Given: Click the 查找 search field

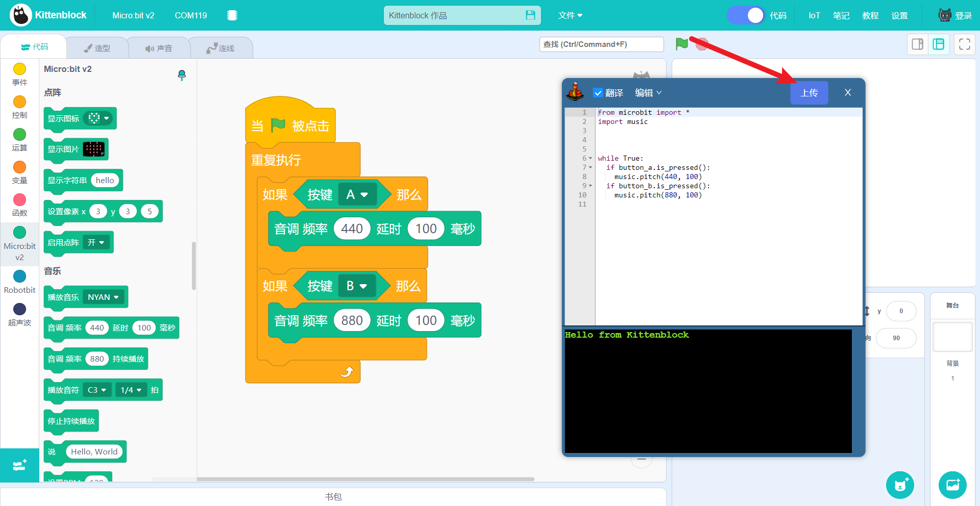Looking at the screenshot, I should tap(601, 44).
